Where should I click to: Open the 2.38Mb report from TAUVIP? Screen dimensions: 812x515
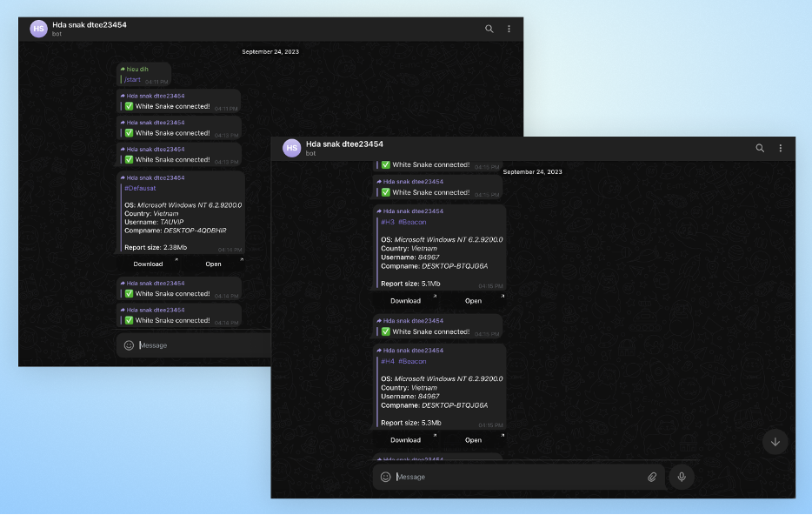(x=213, y=264)
